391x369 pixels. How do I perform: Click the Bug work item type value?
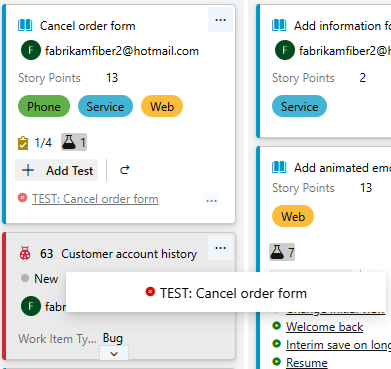click(113, 338)
